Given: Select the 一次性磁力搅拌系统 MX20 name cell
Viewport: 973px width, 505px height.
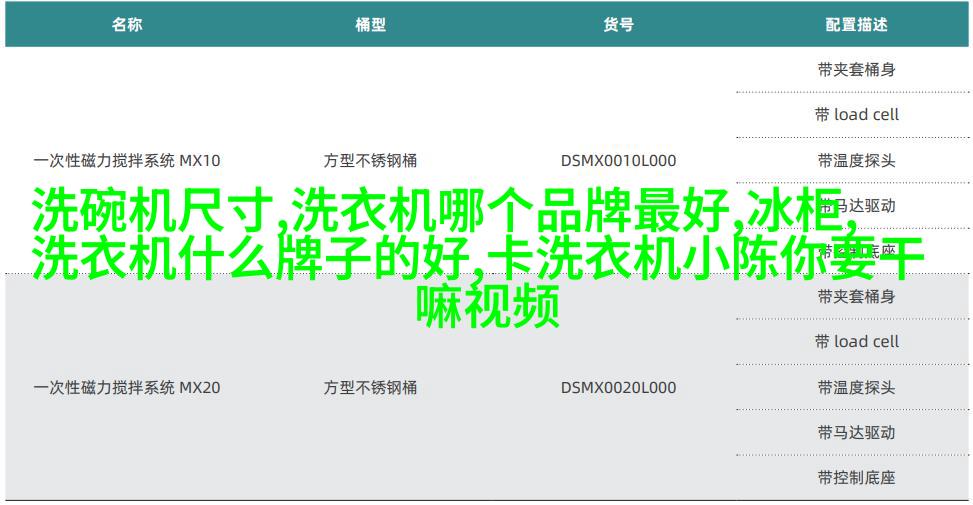Looking at the screenshot, I should pos(127,387).
